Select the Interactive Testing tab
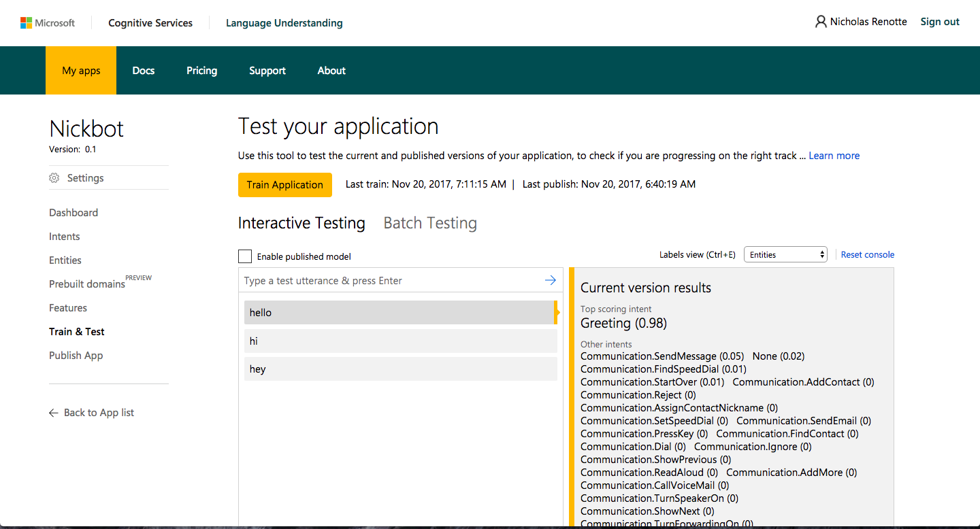Screen dimensions: 980x529 point(301,223)
